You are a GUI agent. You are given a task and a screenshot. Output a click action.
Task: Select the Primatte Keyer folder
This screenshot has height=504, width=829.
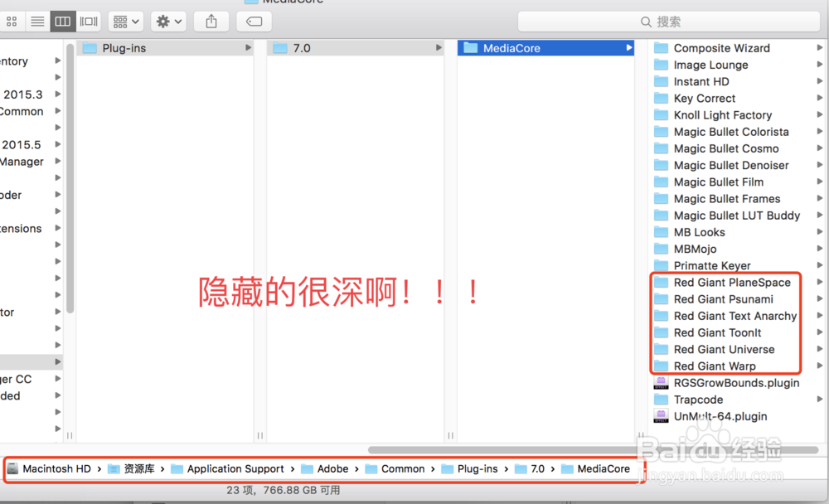738,265
